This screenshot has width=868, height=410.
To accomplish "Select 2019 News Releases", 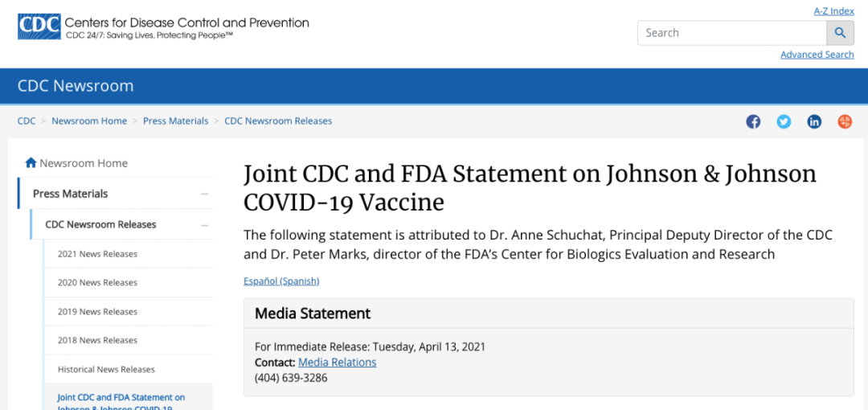I will [x=97, y=311].
